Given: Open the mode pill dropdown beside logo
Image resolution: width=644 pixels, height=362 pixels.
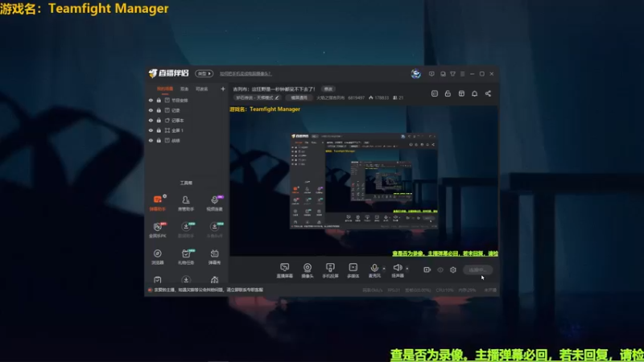Looking at the screenshot, I should point(204,73).
